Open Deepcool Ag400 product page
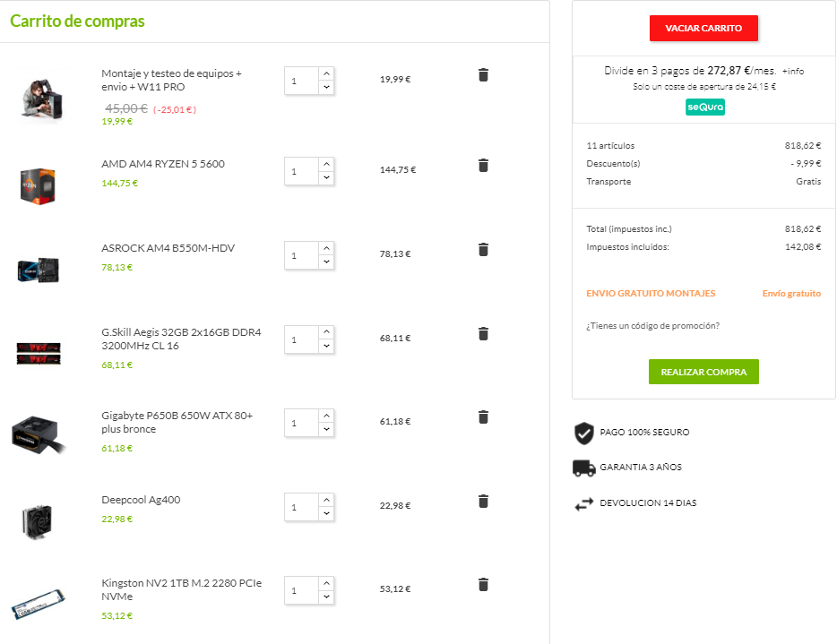The image size is (837, 644). click(141, 500)
